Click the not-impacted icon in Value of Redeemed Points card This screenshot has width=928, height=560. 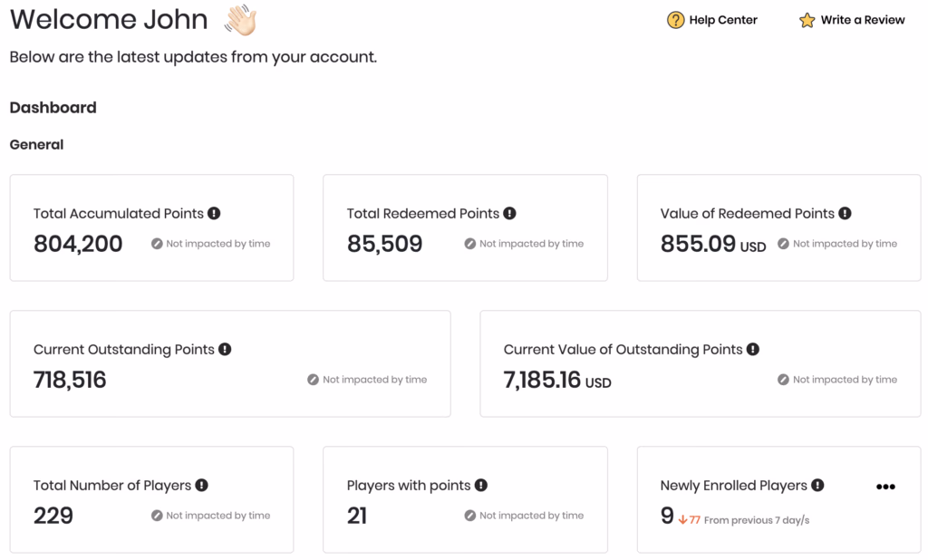pyautogui.click(x=783, y=244)
